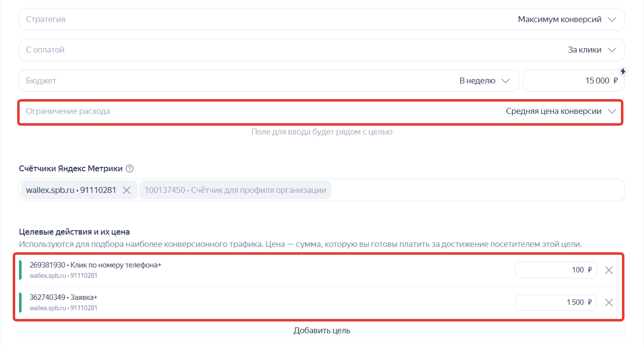Change budget period from В неделю
The height and width of the screenshot is (347, 644).
[269, 80]
